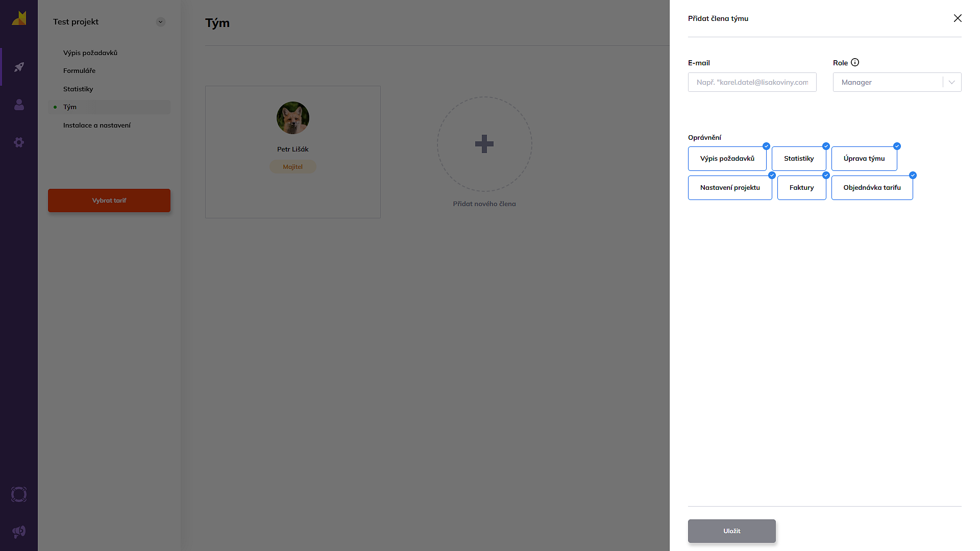Open the Role dropdown showing Manager

[x=896, y=82]
